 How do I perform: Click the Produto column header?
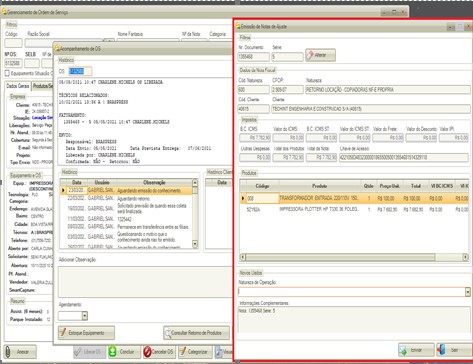coord(319,186)
